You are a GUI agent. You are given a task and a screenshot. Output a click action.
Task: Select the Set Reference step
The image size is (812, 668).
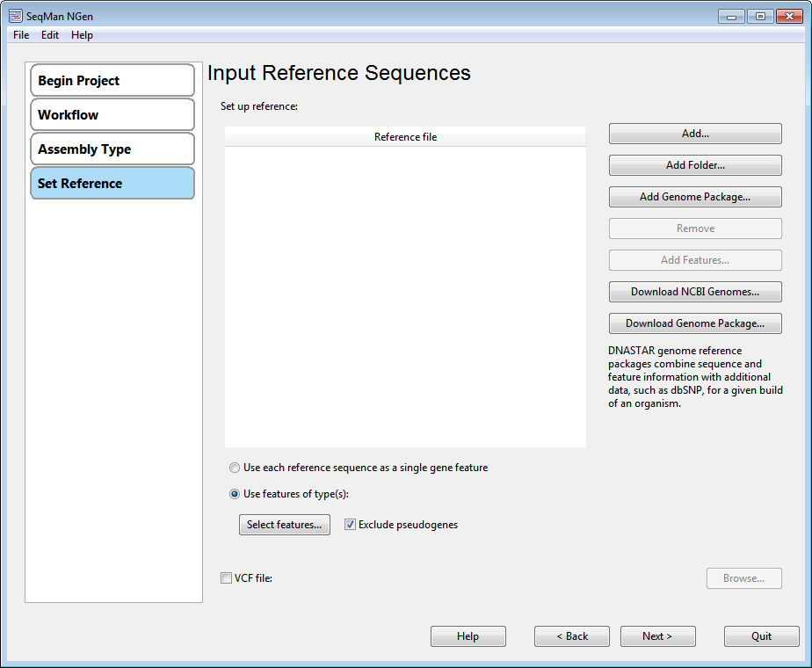point(112,184)
